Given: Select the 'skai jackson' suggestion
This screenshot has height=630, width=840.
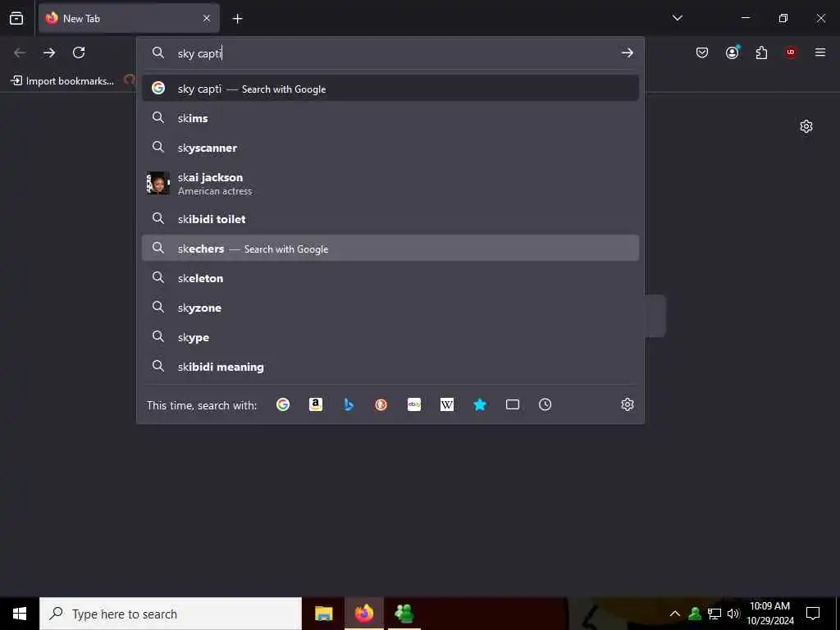Looking at the screenshot, I should tap(390, 183).
